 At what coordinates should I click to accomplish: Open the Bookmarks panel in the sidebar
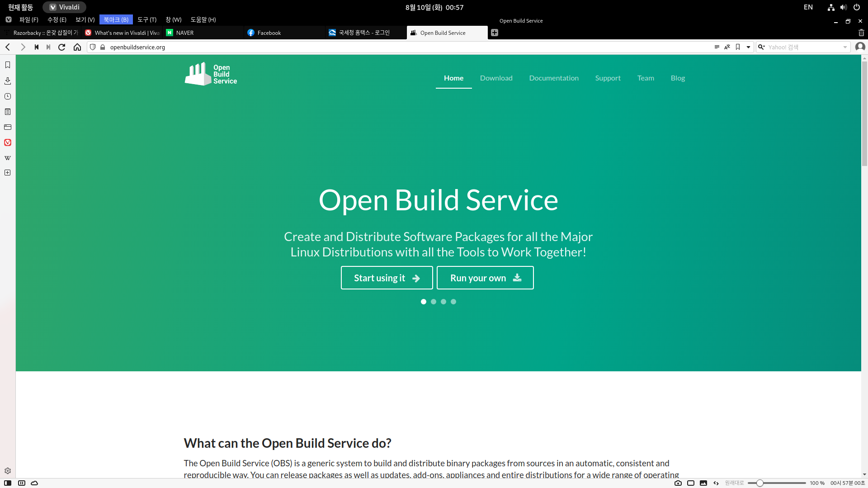[8, 65]
